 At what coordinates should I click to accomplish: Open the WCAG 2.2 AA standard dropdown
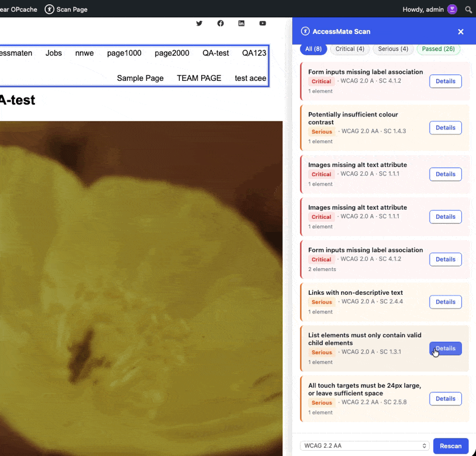coord(364,446)
